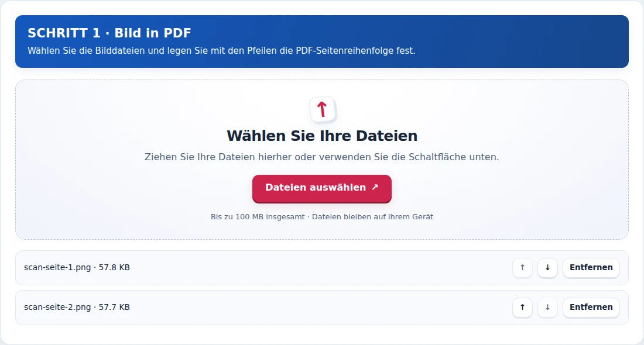Move scan-seite-2.png up with arrow
The width and height of the screenshot is (644, 345).
click(522, 307)
